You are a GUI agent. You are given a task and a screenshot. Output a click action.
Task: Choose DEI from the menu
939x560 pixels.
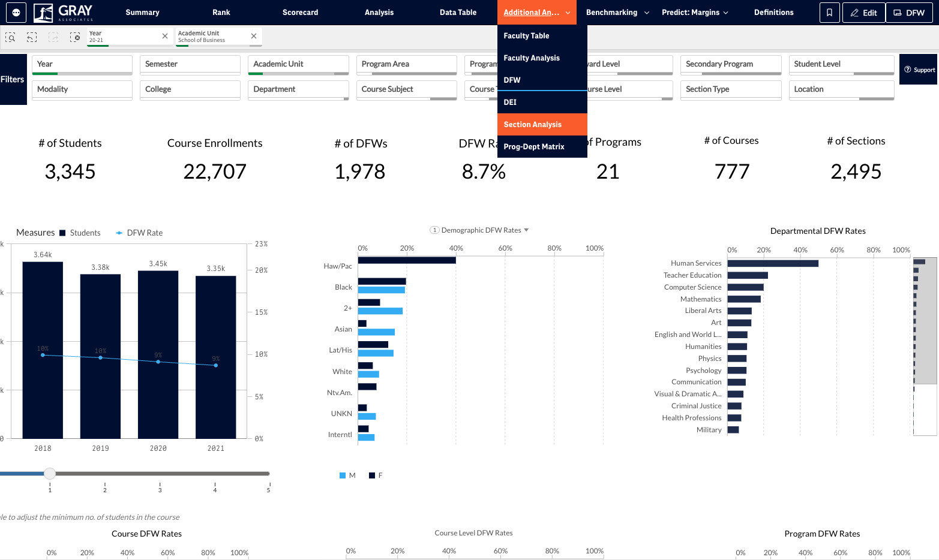coord(542,103)
